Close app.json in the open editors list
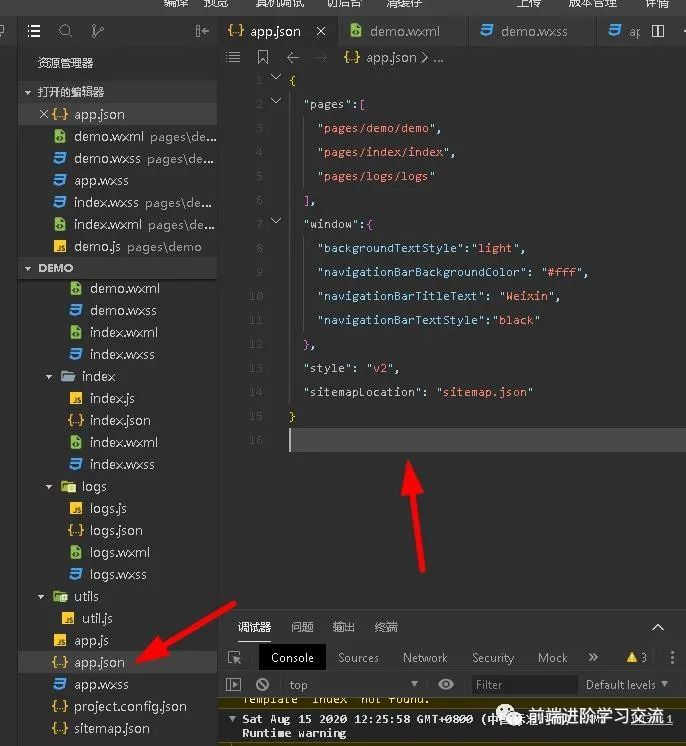 43,114
